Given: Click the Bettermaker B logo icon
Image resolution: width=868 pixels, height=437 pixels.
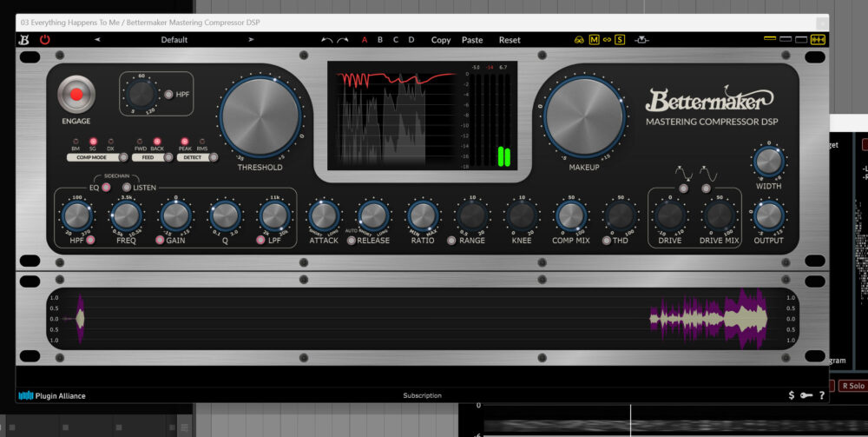Looking at the screenshot, I should coord(23,40).
